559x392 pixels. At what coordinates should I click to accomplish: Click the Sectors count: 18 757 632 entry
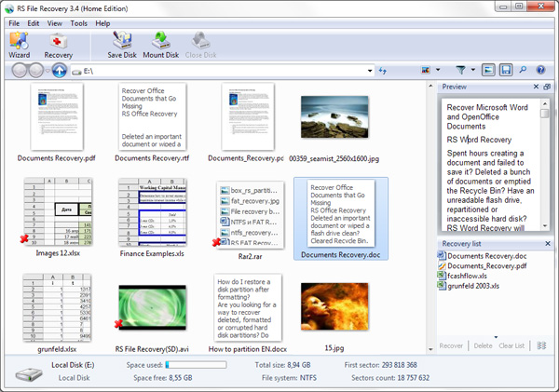click(x=390, y=378)
